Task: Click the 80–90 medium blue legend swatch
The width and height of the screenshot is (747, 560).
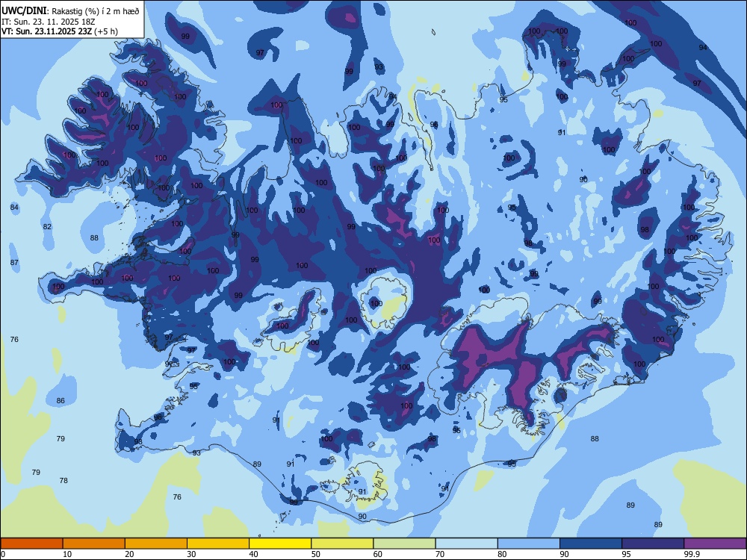Action: point(528,544)
